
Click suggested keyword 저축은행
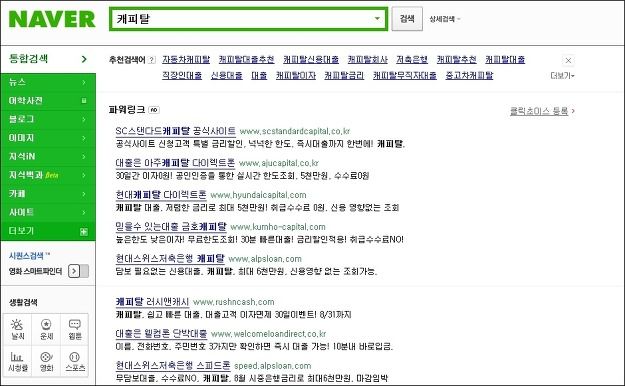point(412,59)
